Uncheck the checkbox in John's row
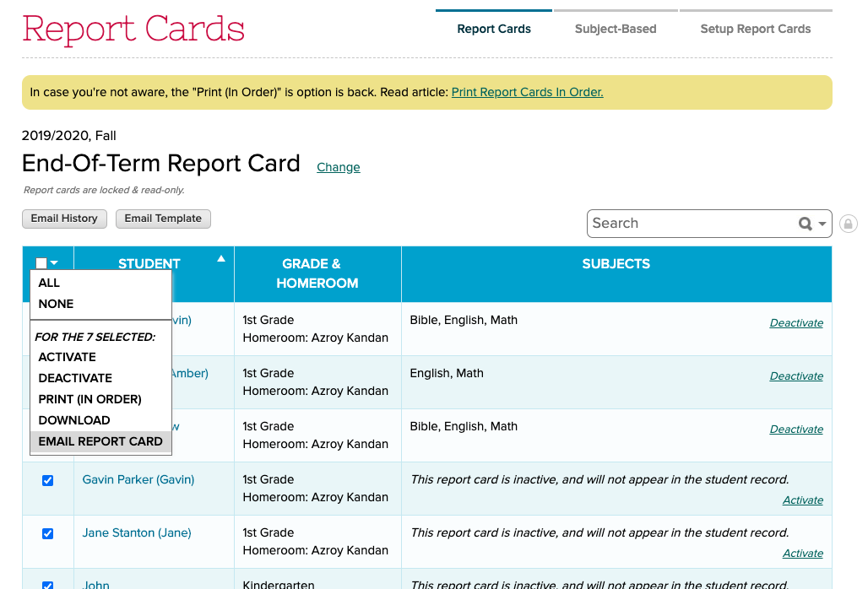 tap(47, 585)
